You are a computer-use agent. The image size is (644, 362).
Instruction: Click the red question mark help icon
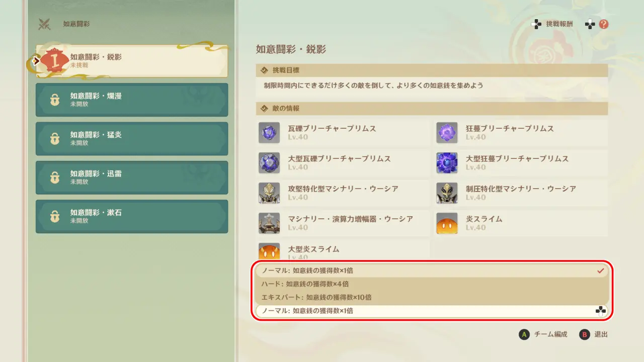click(x=604, y=24)
